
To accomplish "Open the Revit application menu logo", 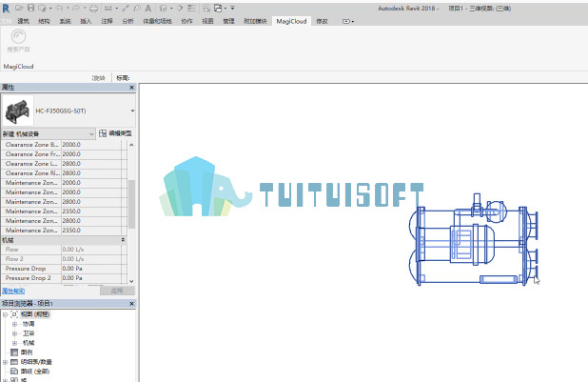I will tap(6, 7).
